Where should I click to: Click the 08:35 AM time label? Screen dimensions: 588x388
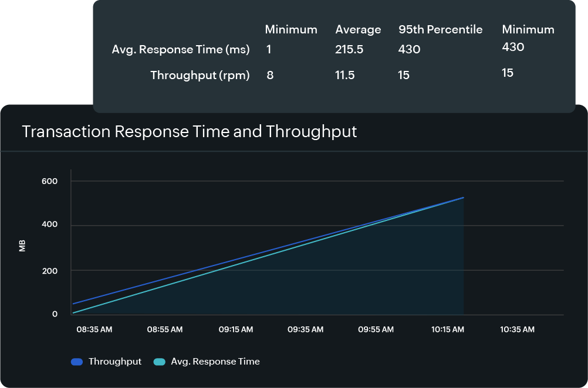click(94, 329)
